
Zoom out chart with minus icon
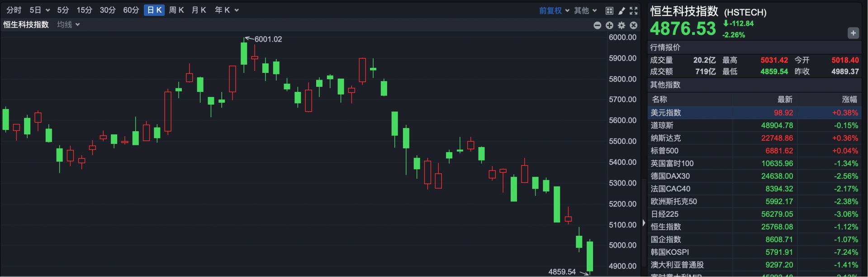pos(597,25)
